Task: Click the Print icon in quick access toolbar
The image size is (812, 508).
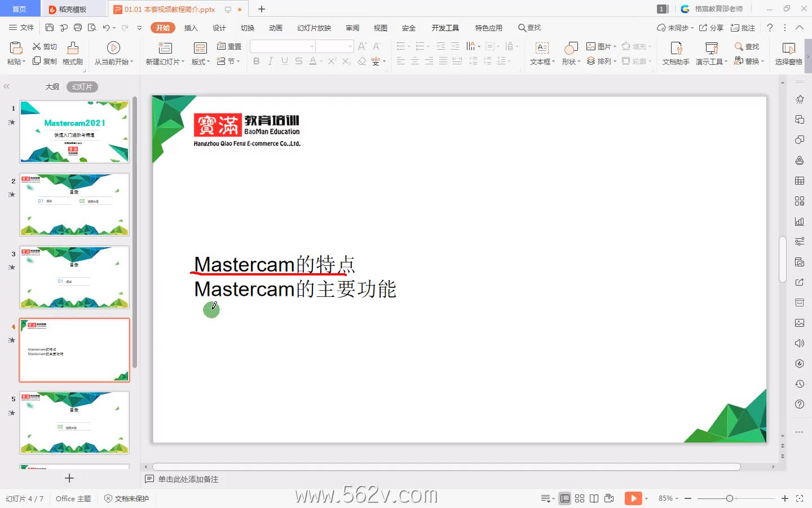Action: 78,27
